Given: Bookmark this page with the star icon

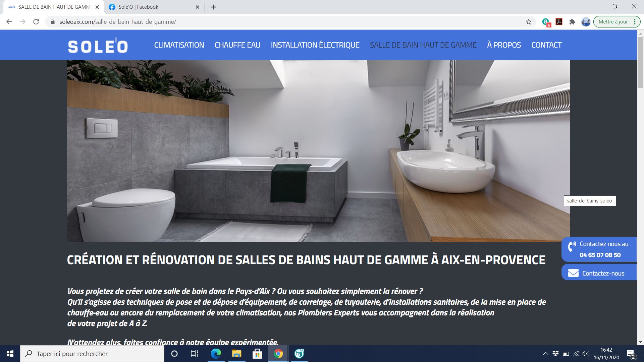Looking at the screenshot, I should tap(529, 22).
